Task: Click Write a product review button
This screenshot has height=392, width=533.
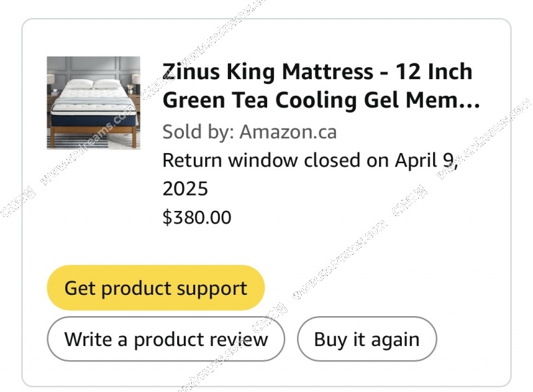Action: [166, 339]
